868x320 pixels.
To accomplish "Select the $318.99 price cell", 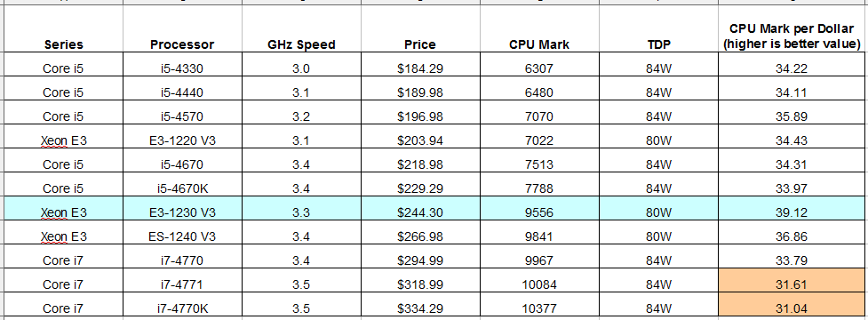I will (420, 284).
